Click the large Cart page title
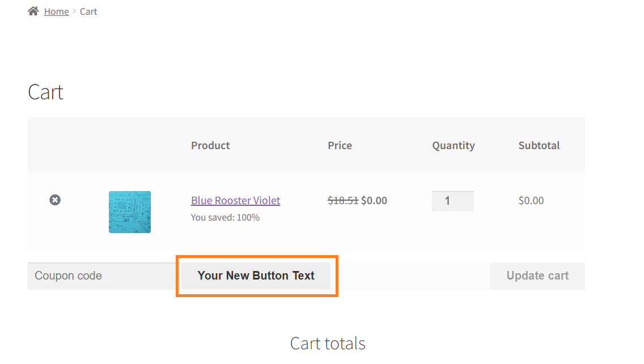This screenshot has width=644, height=364. coord(45,92)
